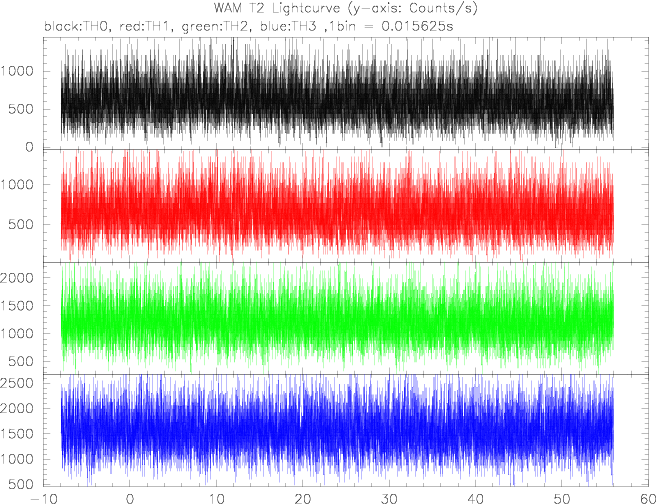The width and height of the screenshot is (657, 504).
Task: Click x-axis tick label '60'
Action: (649, 499)
